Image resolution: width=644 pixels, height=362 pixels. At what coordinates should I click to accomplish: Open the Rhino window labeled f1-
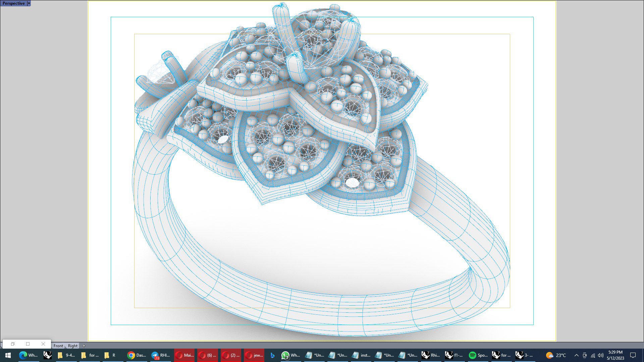[454, 355]
